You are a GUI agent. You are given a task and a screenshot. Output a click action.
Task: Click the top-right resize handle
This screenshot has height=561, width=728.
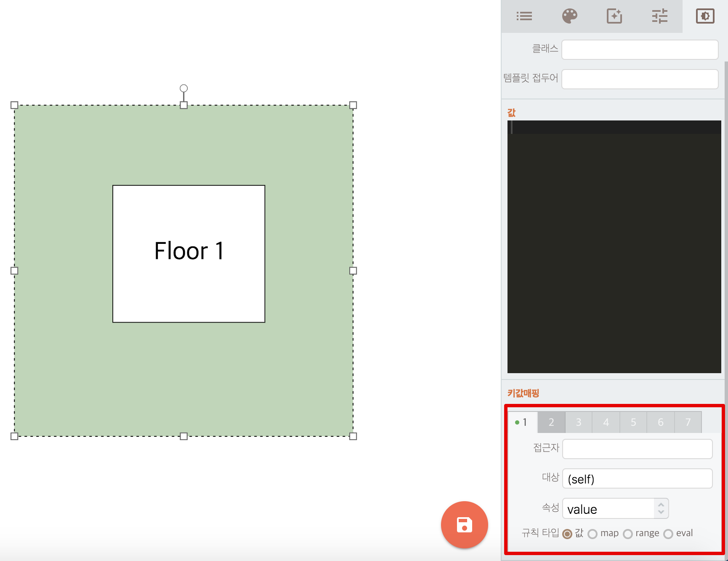[x=353, y=105]
